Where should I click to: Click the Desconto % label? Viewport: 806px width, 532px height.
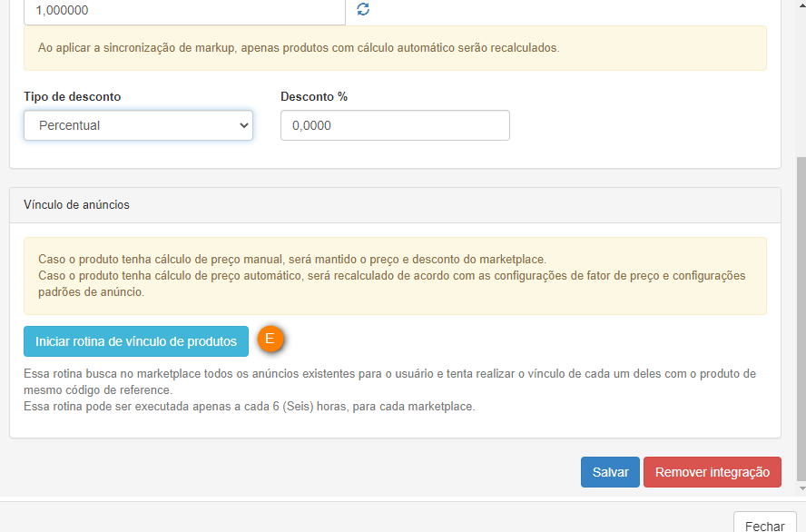click(314, 96)
